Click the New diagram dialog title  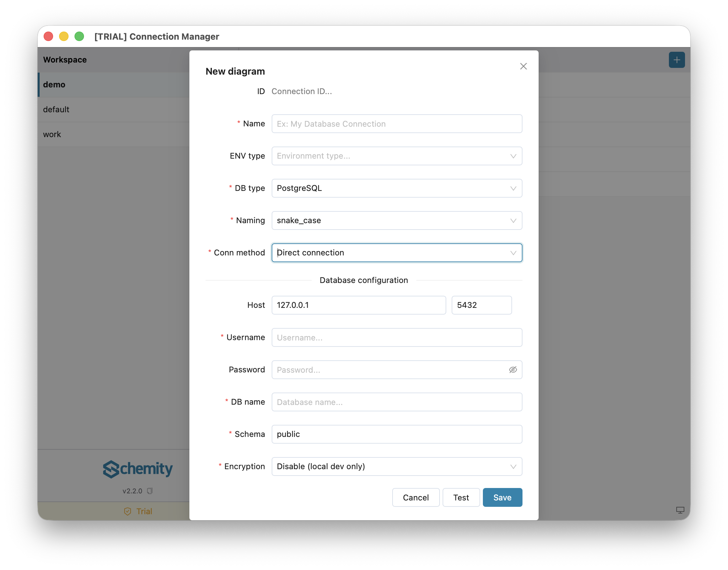pos(235,71)
